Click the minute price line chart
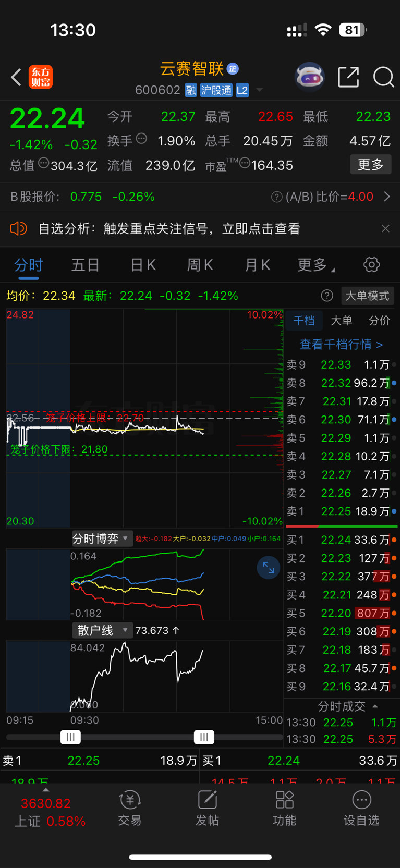The image size is (401, 868). point(144,418)
